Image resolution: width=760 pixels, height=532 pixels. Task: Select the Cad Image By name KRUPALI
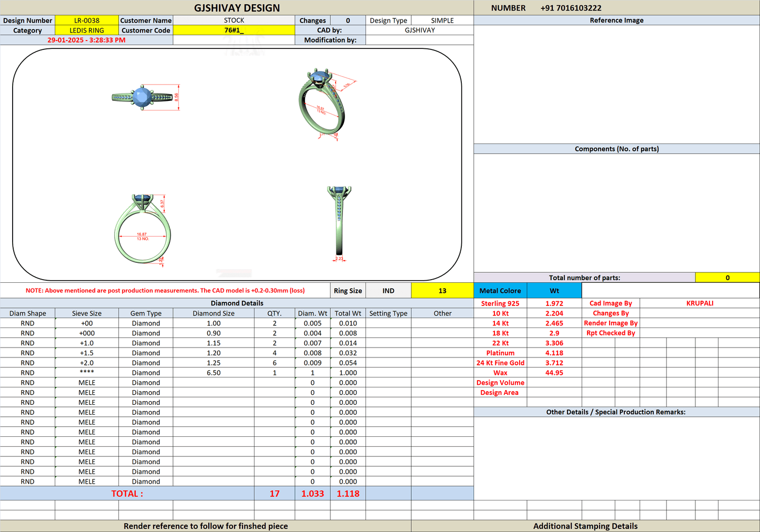click(700, 303)
